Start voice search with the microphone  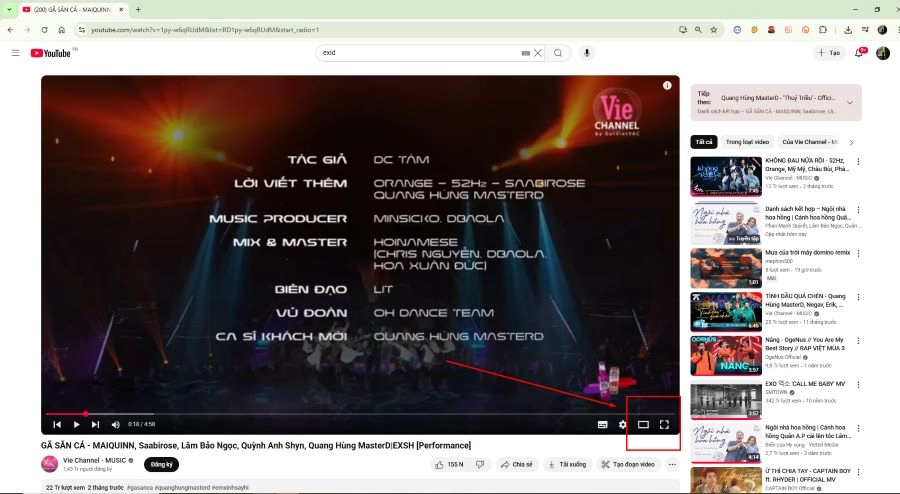click(587, 53)
